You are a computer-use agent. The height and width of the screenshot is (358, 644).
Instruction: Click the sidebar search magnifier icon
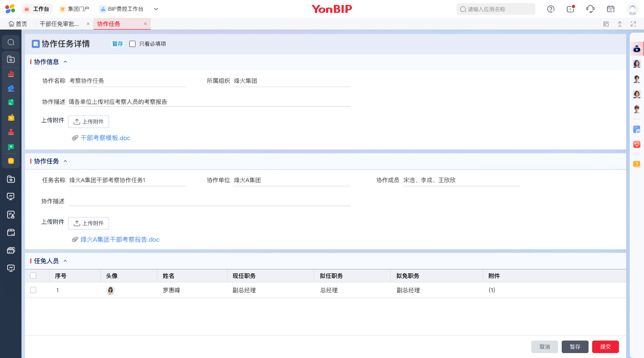[x=11, y=42]
